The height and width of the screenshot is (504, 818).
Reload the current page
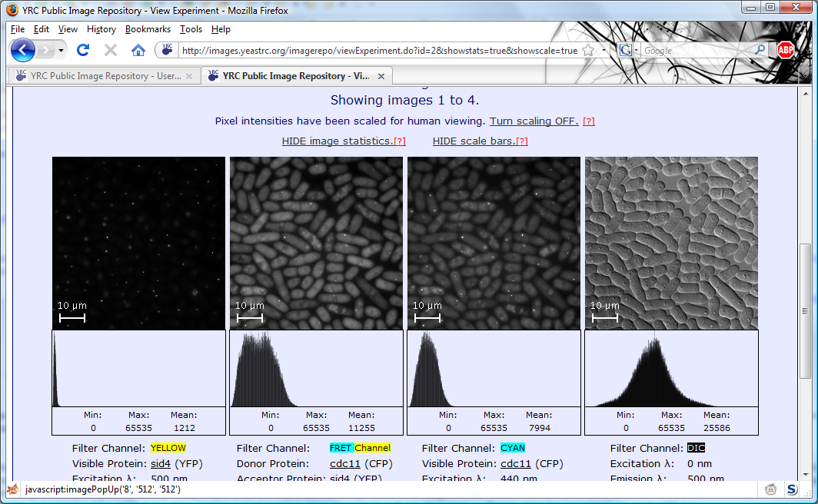click(83, 51)
